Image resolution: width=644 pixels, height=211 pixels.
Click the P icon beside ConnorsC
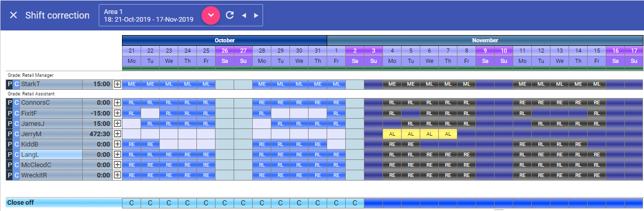[9, 103]
